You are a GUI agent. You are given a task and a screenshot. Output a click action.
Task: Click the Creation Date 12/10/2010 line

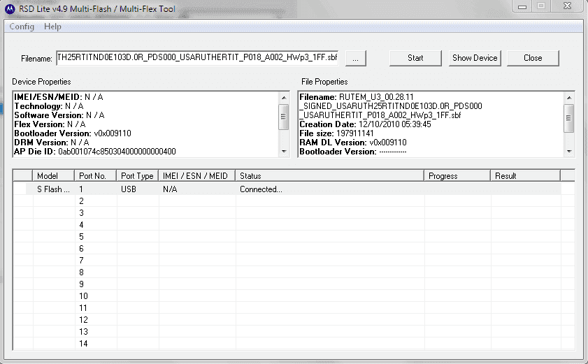[365, 124]
